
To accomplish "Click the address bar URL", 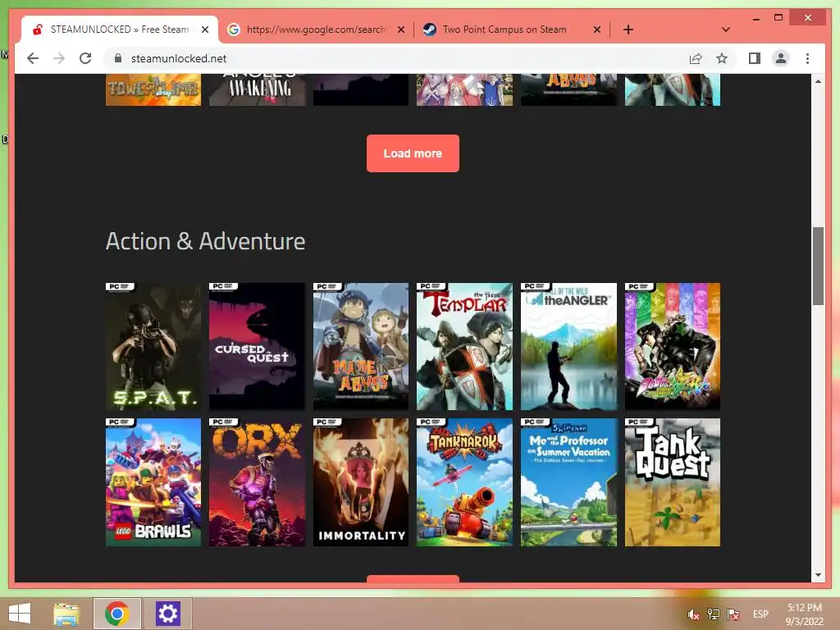I will tap(178, 58).
